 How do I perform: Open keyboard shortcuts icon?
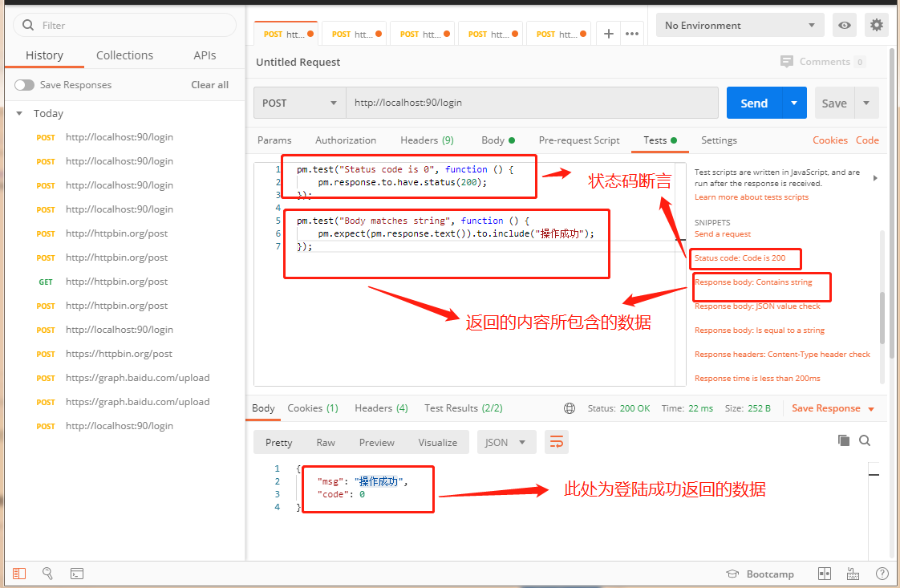(853, 574)
